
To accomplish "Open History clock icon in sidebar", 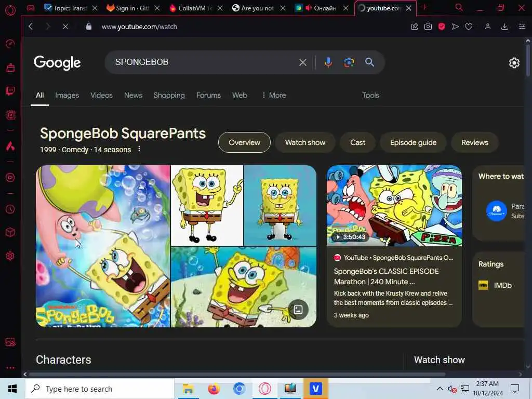I will 10,209.
